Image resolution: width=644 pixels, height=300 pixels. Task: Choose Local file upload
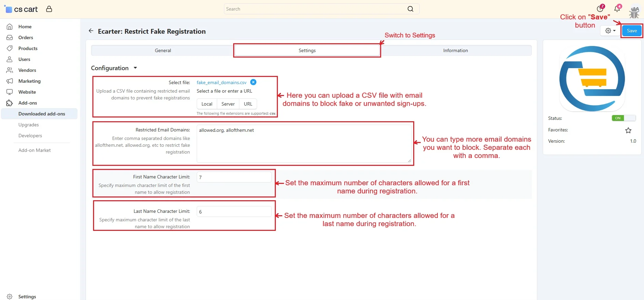point(207,104)
